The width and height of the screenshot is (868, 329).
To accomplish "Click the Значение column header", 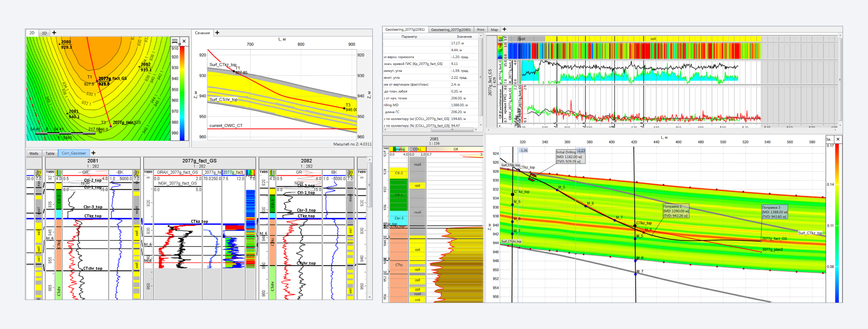I will (x=464, y=36).
